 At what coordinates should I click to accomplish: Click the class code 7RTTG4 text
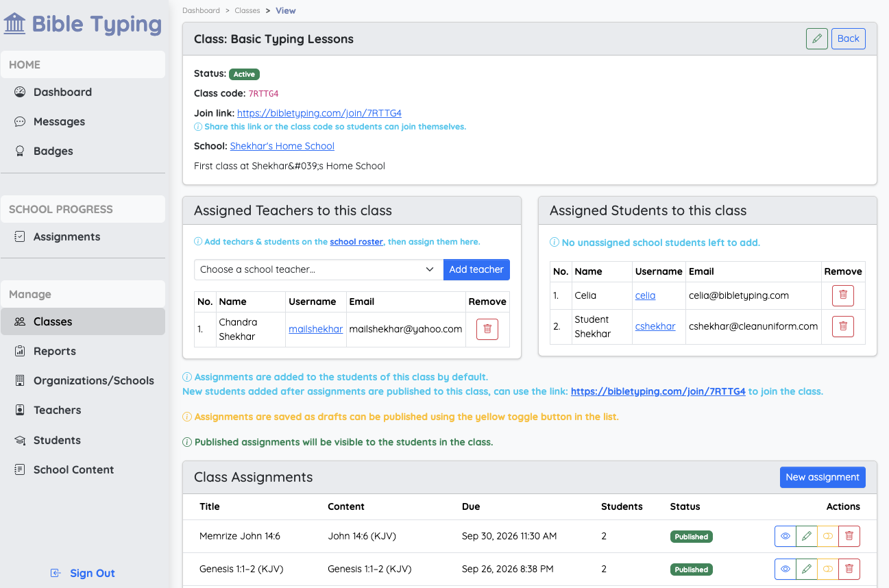(x=263, y=93)
